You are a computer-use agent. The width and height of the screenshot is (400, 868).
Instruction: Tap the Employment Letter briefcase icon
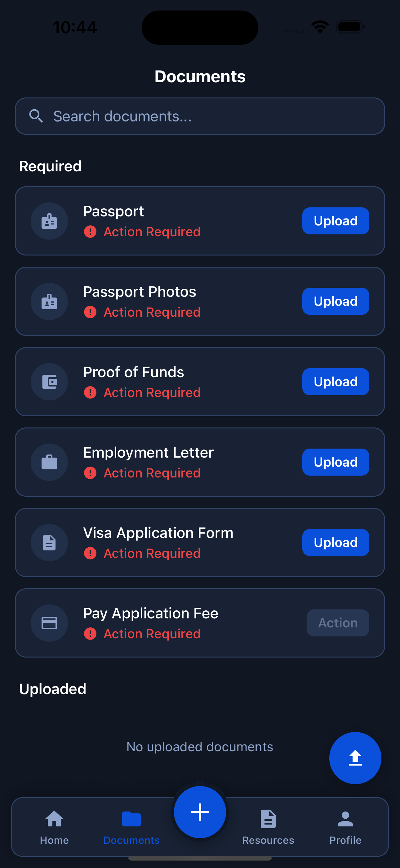pyautogui.click(x=49, y=462)
